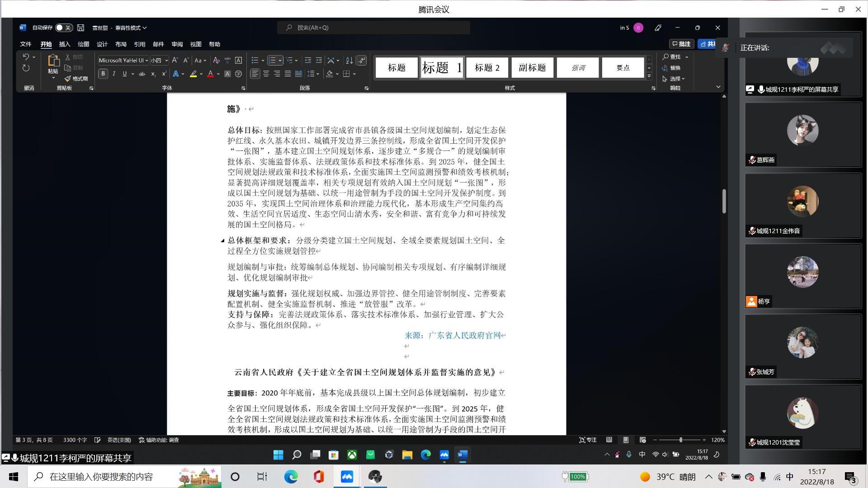Apply strikethrough formatting
This screenshot has height=488, width=868.
point(142,74)
